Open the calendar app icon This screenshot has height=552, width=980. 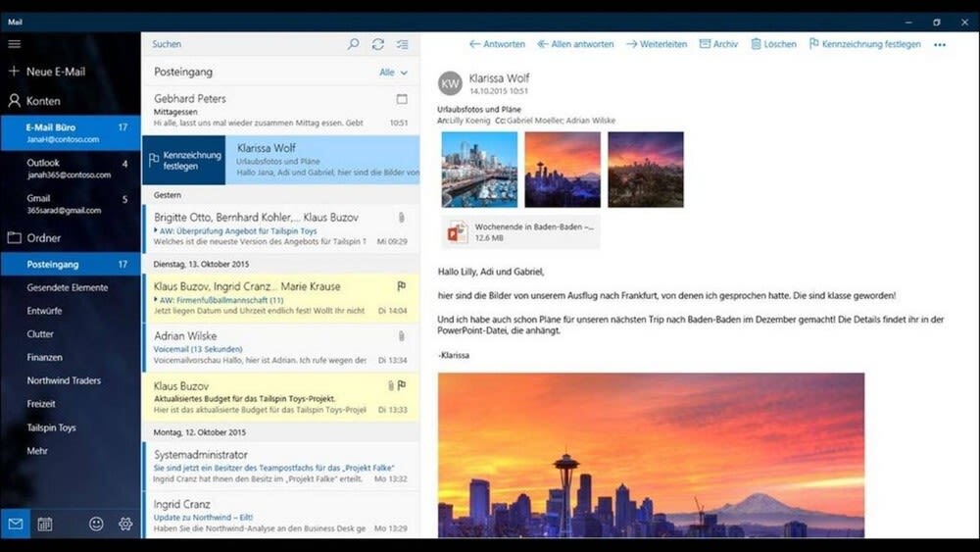pyautogui.click(x=45, y=524)
